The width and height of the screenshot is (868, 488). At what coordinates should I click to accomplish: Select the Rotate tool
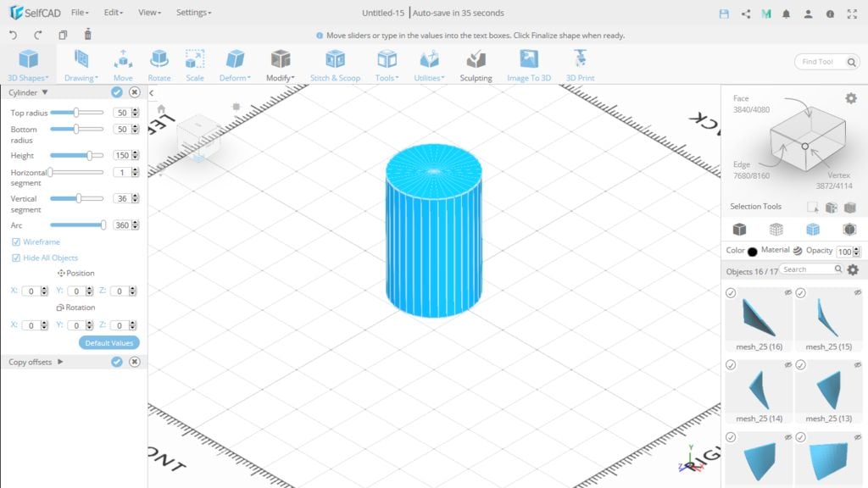pos(159,64)
